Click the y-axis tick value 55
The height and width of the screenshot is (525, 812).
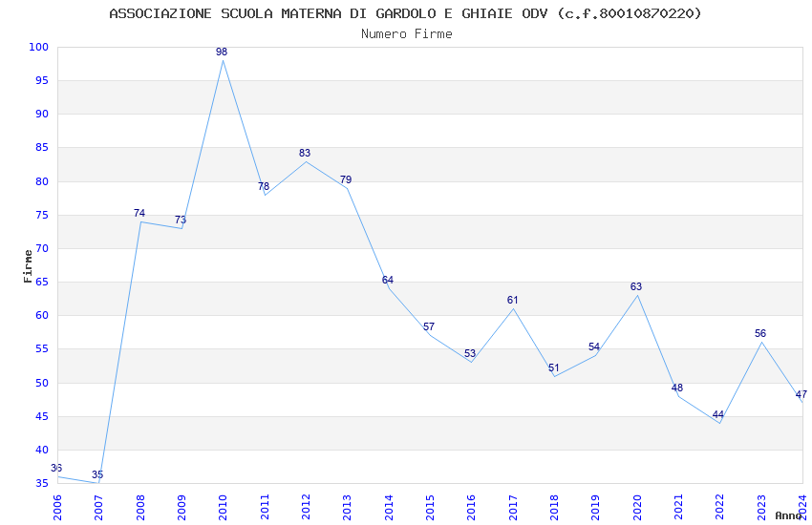[42, 349]
